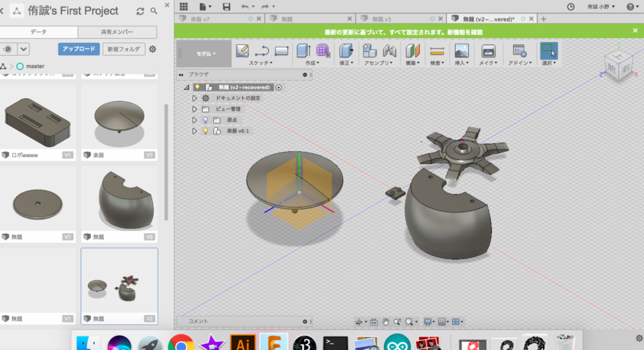Viewport: 644px width, 350px height.
Task: Open the data panel grid icon
Action: (184, 6)
